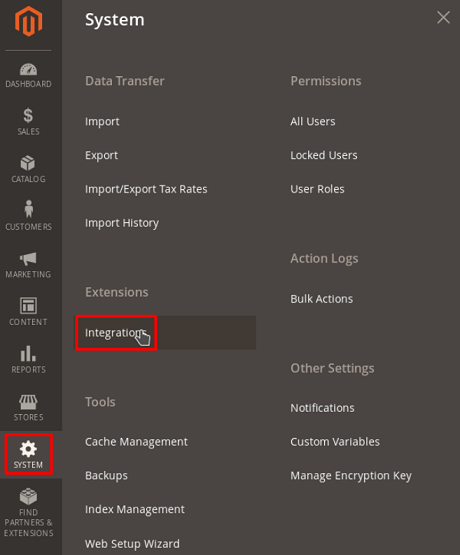460x555 pixels.
Task: Select the Catalog box icon
Action: pos(28,163)
